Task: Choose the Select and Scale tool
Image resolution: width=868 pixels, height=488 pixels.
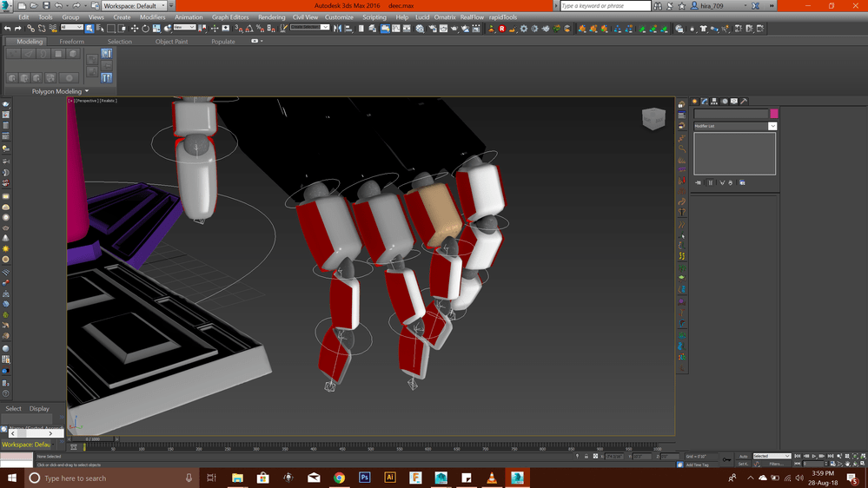Action: point(156,28)
